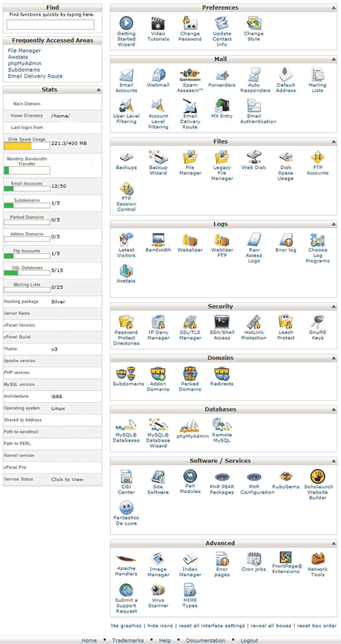Collapse the Databases box

333,410
